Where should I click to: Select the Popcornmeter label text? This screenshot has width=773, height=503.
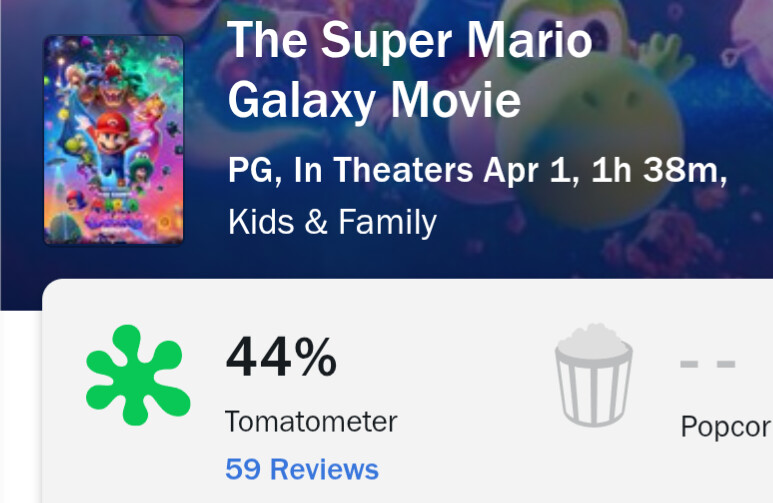coord(726,427)
